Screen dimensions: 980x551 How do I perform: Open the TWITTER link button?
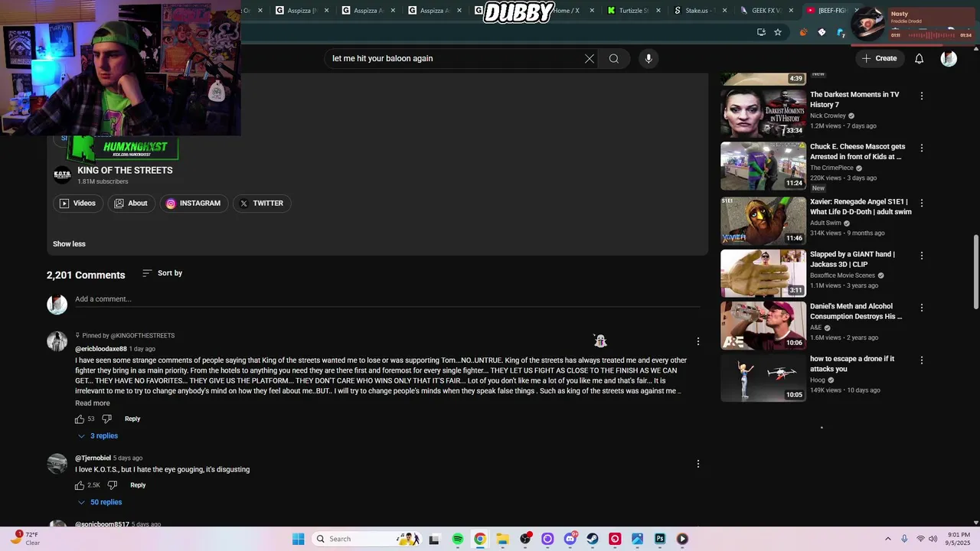pos(262,204)
